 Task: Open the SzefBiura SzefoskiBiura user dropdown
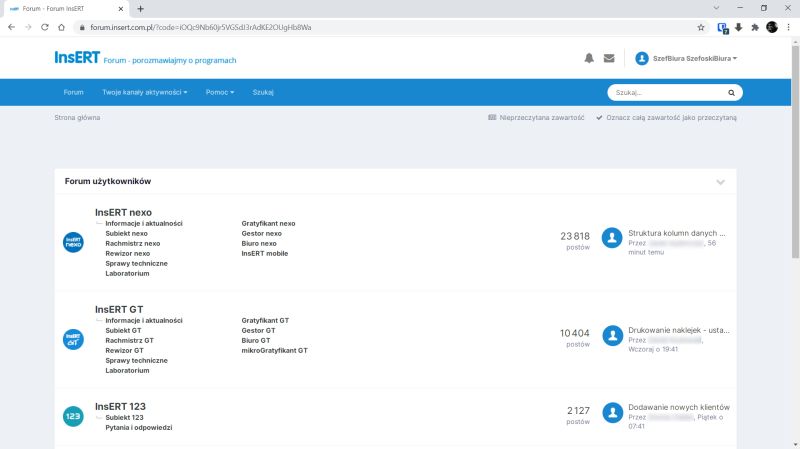pos(694,59)
